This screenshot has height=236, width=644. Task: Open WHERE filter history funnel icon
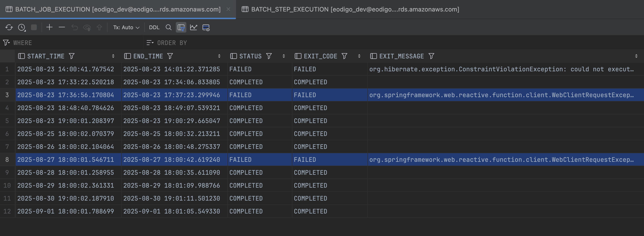(6, 43)
